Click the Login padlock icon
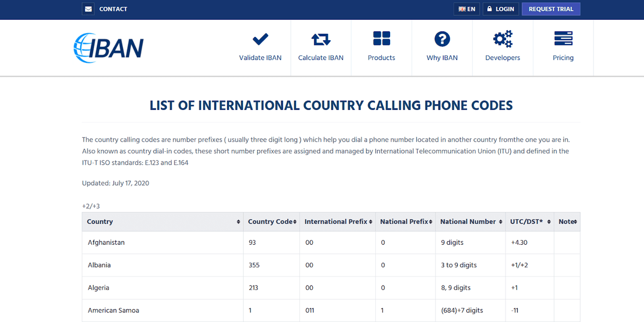The width and height of the screenshot is (644, 322). pos(489,9)
